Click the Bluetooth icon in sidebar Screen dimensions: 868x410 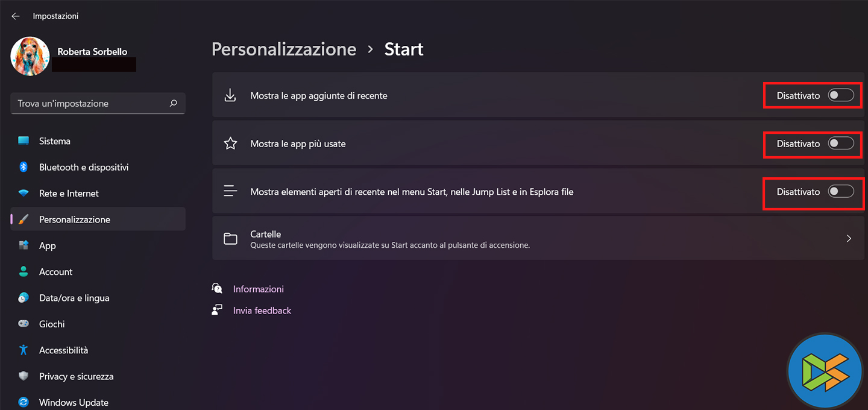pos(24,167)
